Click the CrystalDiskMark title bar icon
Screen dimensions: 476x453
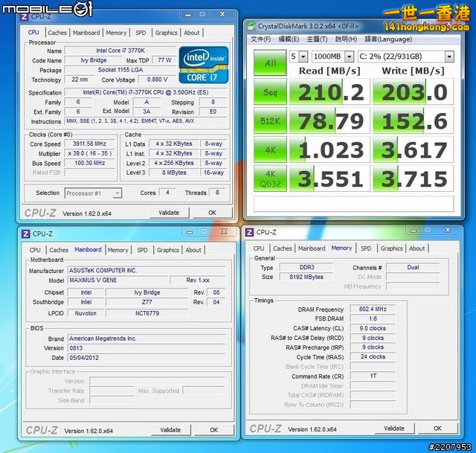252,25
